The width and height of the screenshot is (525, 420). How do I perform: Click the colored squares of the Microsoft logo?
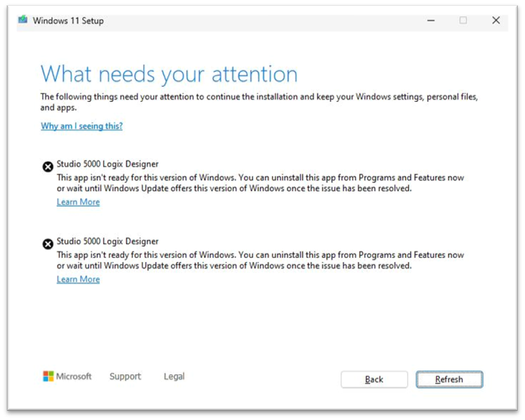point(47,376)
